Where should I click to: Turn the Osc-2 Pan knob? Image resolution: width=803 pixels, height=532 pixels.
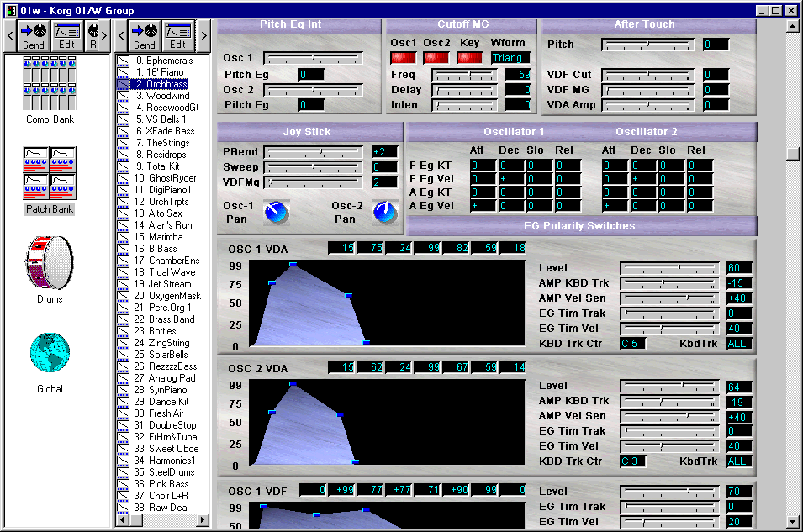pos(385,213)
